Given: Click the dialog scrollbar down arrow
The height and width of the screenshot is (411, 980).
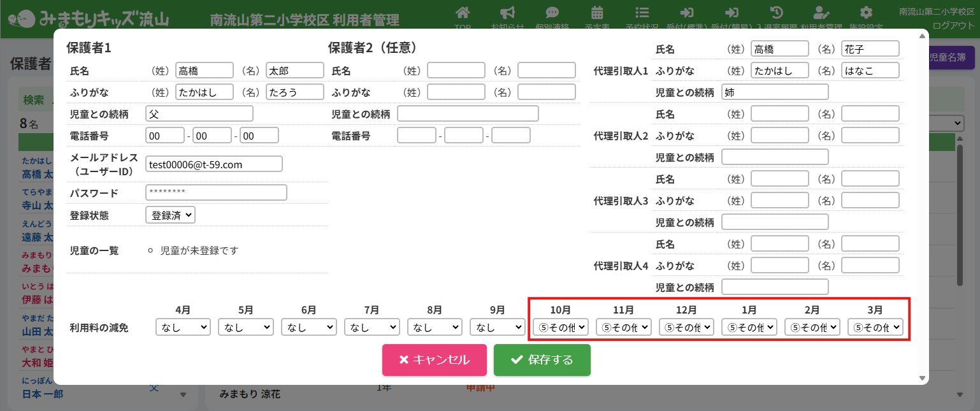Looking at the screenshot, I should point(921,378).
